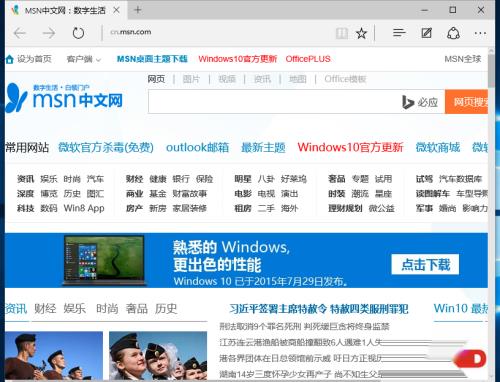Open the female soldiers news photo

158,356
